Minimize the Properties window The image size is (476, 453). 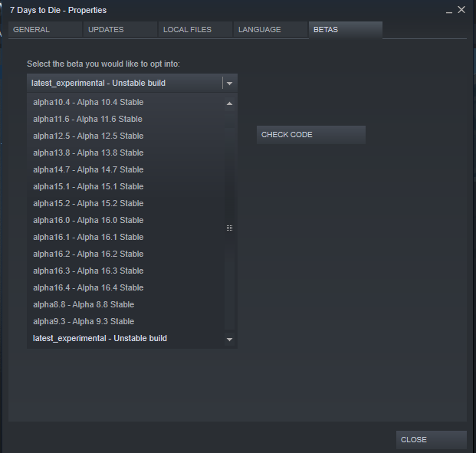click(x=449, y=12)
